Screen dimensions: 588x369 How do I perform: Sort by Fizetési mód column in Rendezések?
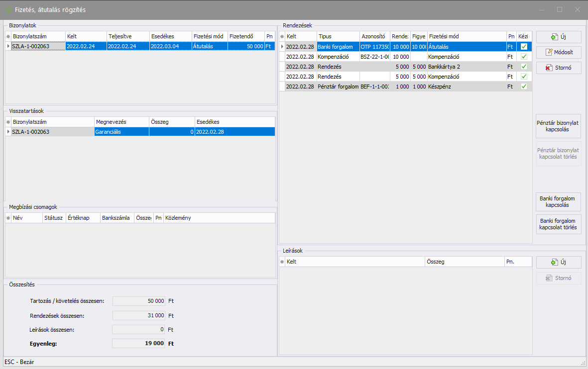(x=466, y=36)
